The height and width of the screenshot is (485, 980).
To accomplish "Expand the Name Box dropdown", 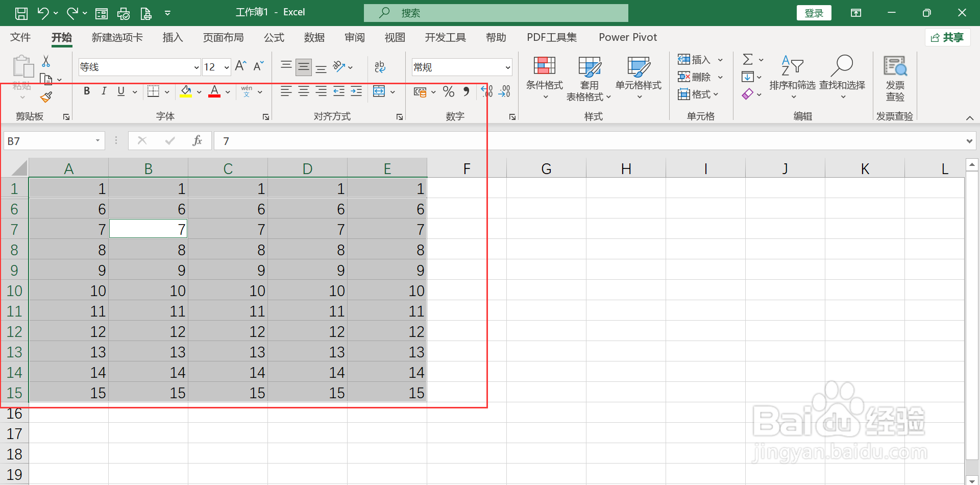I will pyautogui.click(x=97, y=141).
